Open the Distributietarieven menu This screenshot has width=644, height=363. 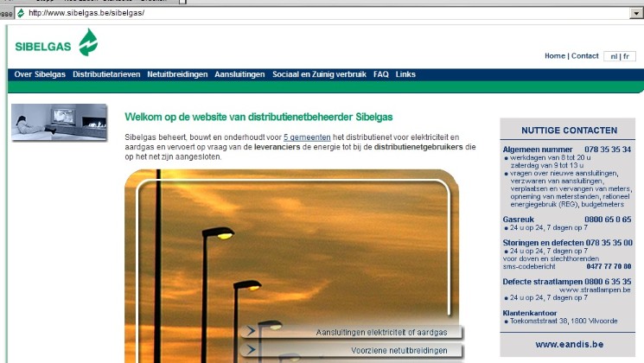(106, 74)
